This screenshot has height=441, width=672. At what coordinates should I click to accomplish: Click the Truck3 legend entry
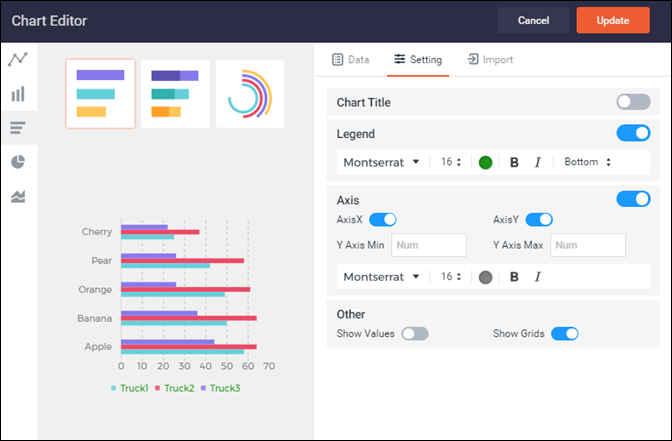(221, 388)
